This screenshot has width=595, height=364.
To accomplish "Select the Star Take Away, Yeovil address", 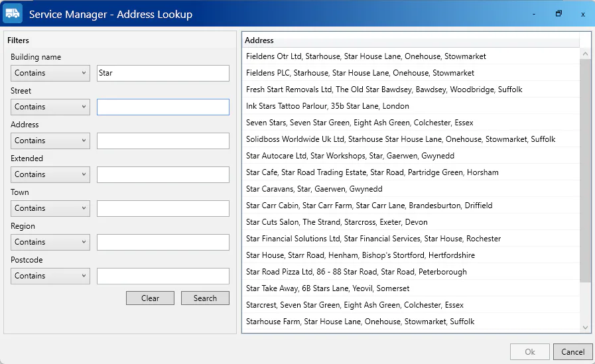I will 411,288.
